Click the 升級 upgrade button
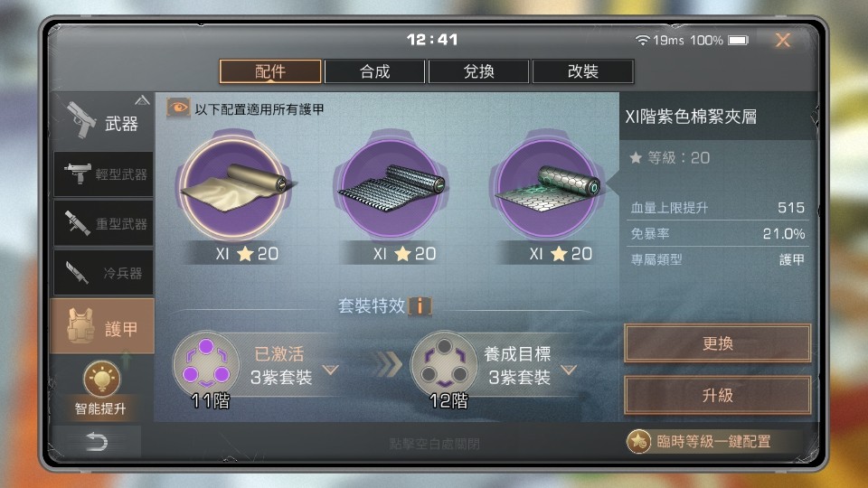The image size is (868, 488). click(x=717, y=395)
